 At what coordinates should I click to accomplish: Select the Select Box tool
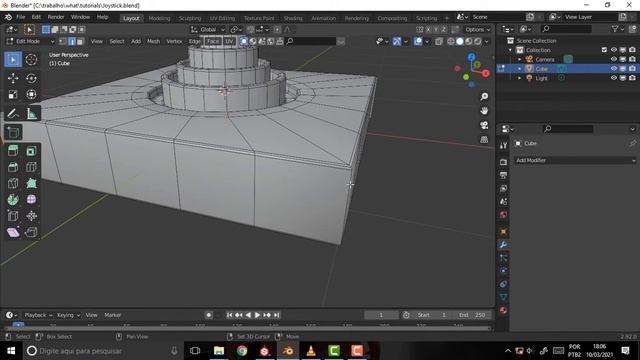(13, 60)
